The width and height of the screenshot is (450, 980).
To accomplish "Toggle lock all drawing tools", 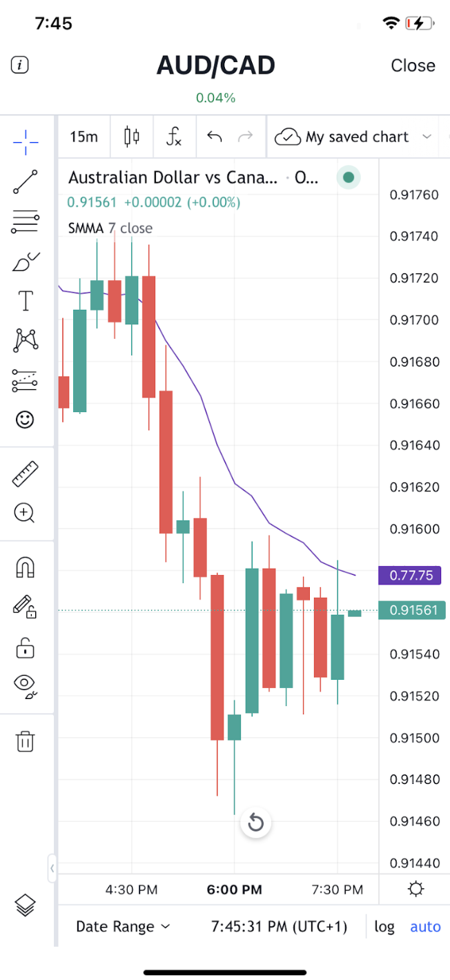I will coord(26,648).
